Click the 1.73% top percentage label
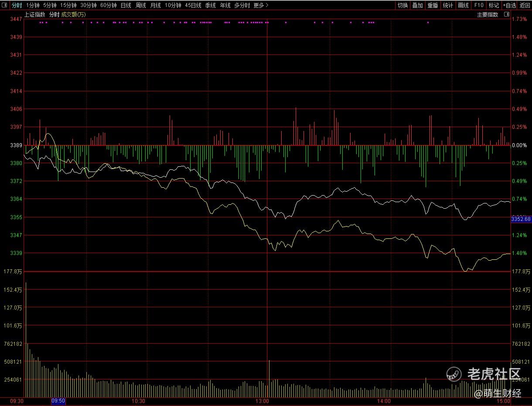This screenshot has width=532, height=406. (x=519, y=19)
